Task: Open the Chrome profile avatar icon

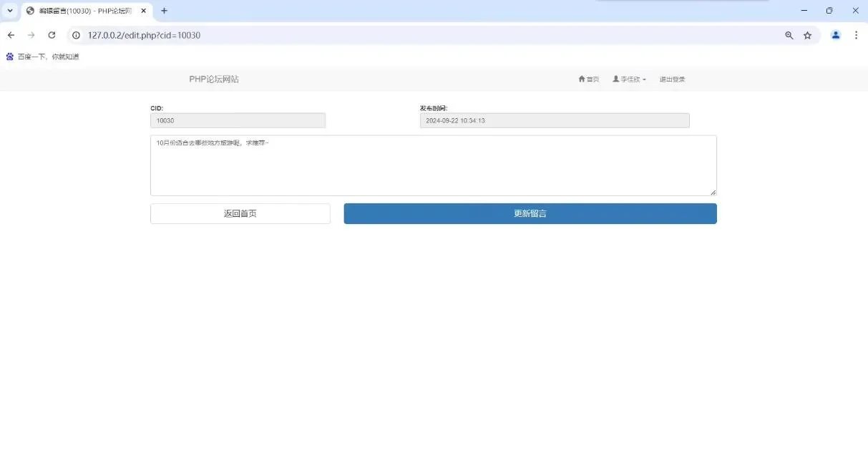Action: pos(835,34)
